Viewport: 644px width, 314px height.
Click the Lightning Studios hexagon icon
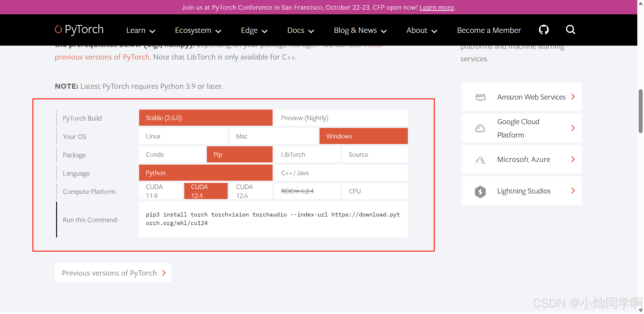(480, 191)
